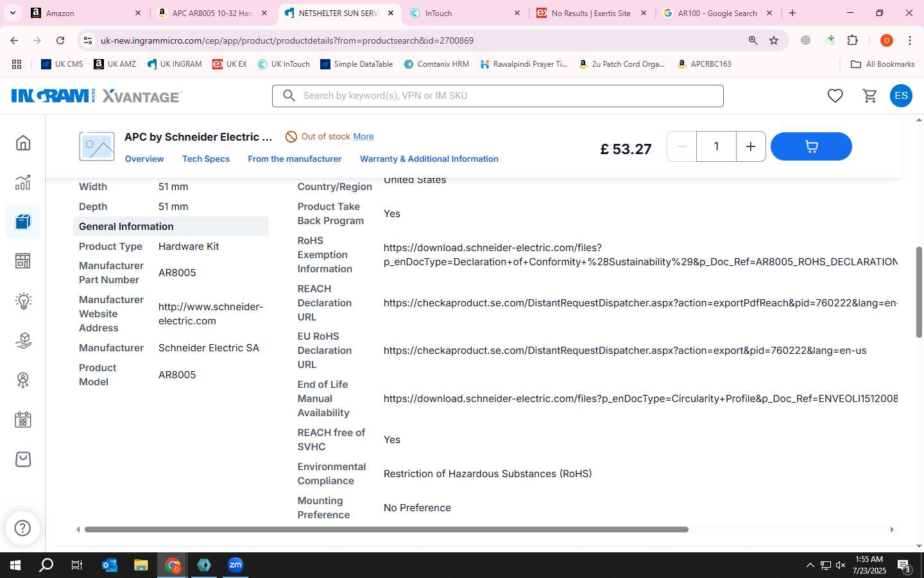Image resolution: width=924 pixels, height=578 pixels.
Task: Open the calendar icon in sidebar
Action: click(23, 420)
